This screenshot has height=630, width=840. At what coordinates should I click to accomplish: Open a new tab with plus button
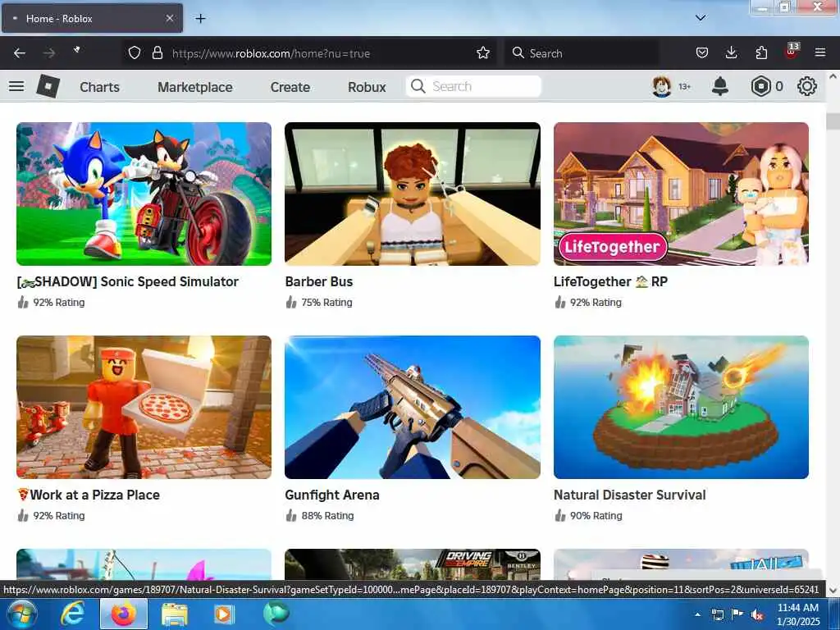pos(200,19)
